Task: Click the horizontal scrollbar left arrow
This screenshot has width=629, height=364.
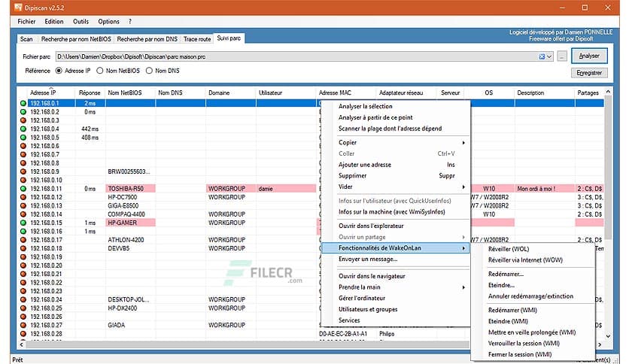Action: [21, 344]
